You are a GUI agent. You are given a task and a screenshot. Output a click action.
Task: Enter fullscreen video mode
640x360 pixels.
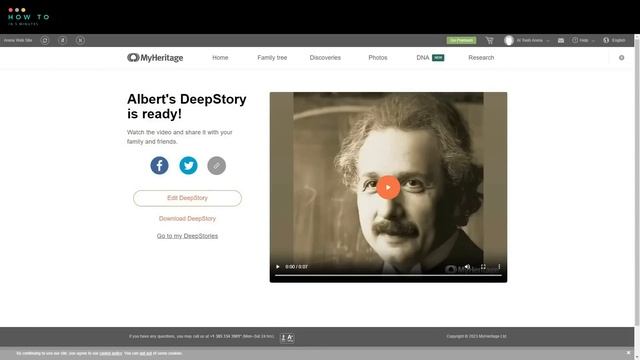coord(483,267)
